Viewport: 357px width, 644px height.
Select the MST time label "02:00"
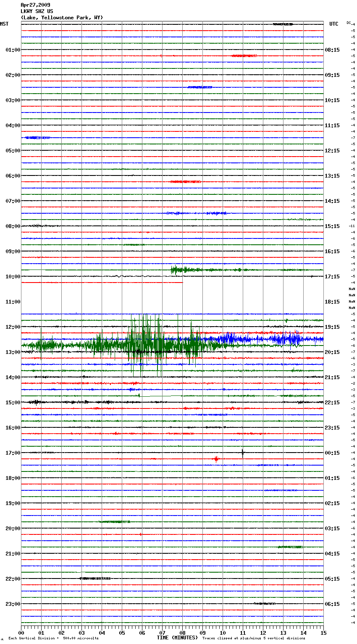click(x=13, y=75)
